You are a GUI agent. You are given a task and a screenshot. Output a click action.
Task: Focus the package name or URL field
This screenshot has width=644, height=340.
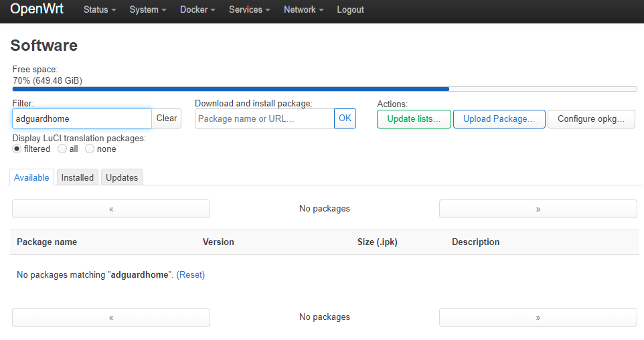[264, 118]
